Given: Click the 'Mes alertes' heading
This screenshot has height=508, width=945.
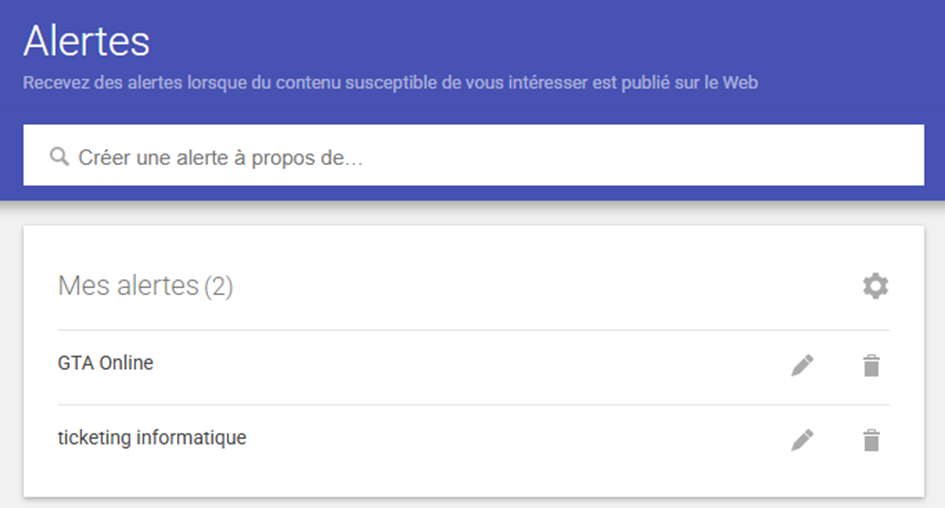Looking at the screenshot, I should (x=128, y=286).
